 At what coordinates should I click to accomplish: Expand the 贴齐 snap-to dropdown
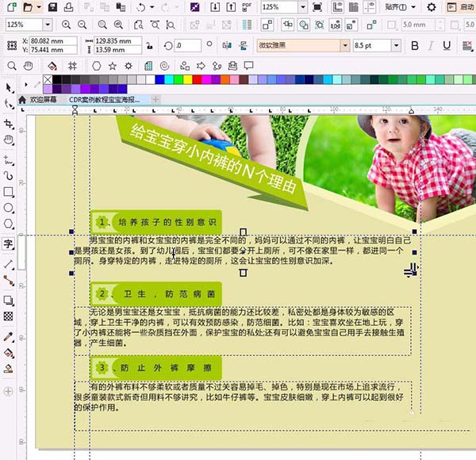point(413,6)
